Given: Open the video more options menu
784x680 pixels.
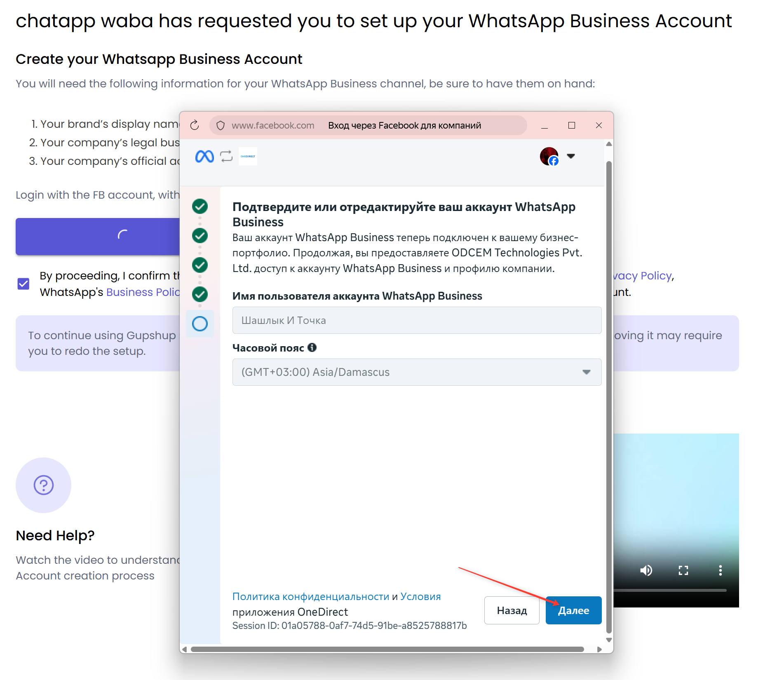Looking at the screenshot, I should pyautogui.click(x=721, y=570).
